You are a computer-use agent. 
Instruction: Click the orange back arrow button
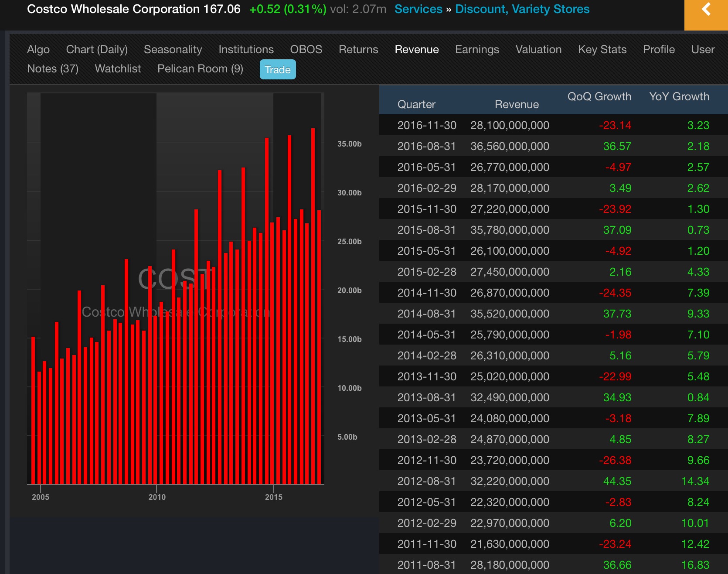pos(706,14)
